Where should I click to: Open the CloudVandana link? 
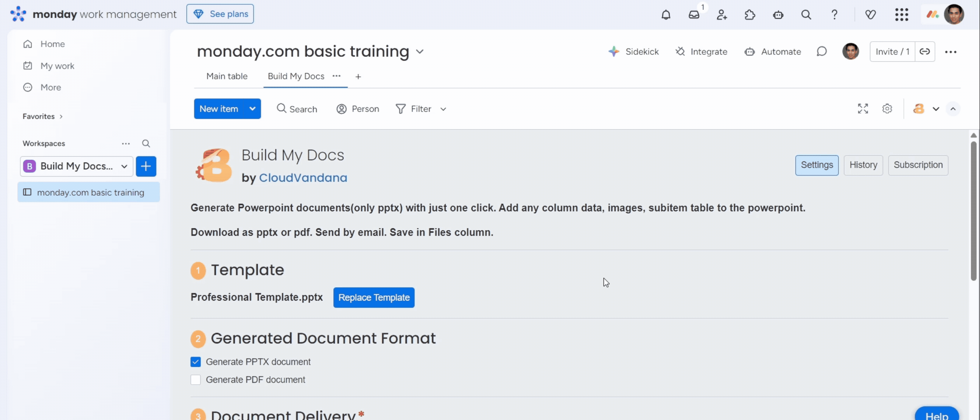(x=303, y=178)
